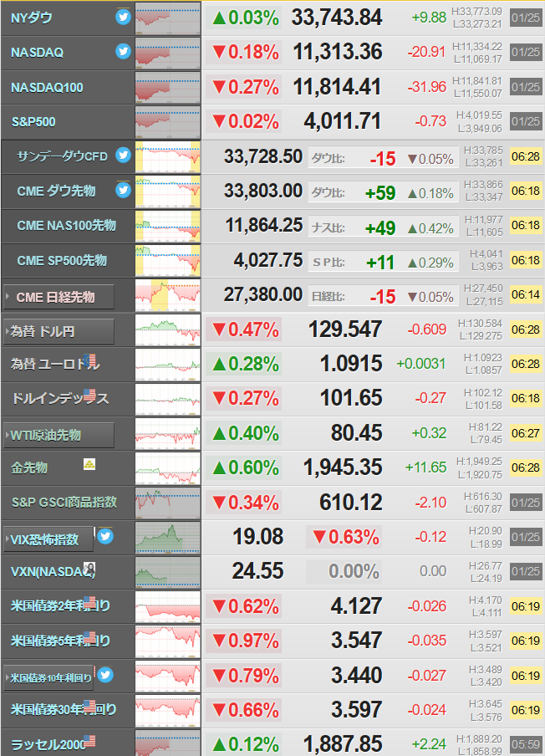
Task: Click the Twitter icon beside NYダウ
Action: coord(124,17)
